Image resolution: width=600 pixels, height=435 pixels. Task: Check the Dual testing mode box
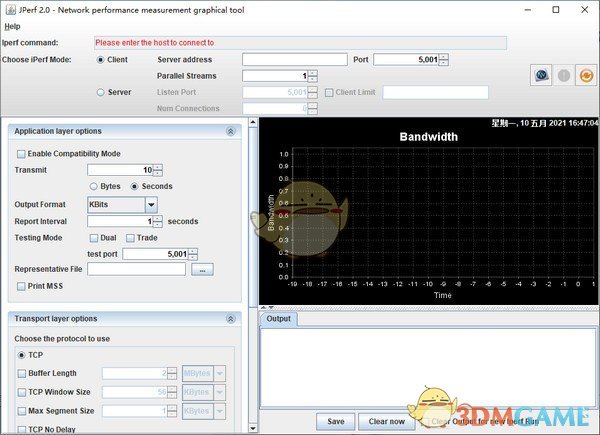point(94,238)
